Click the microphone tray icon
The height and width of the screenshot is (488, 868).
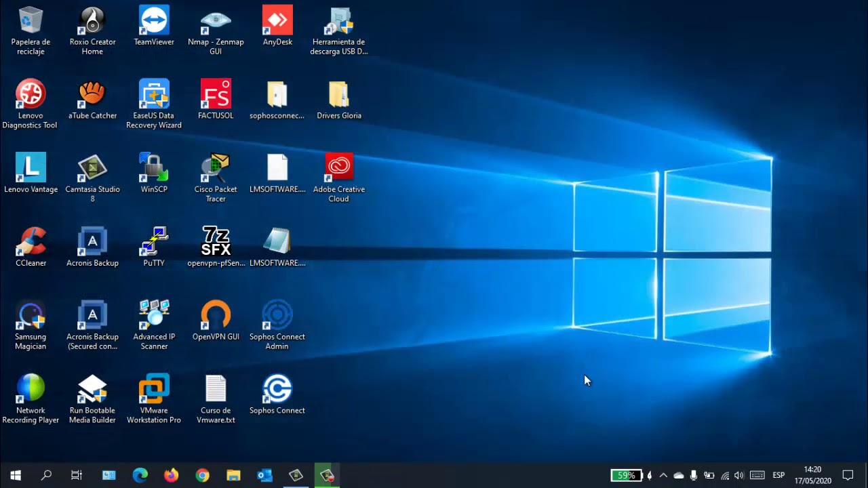point(694,475)
